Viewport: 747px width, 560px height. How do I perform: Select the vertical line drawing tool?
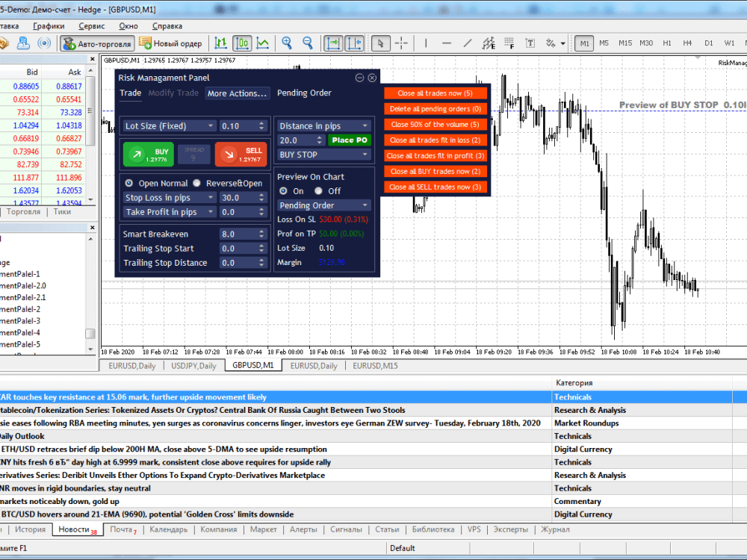click(426, 43)
